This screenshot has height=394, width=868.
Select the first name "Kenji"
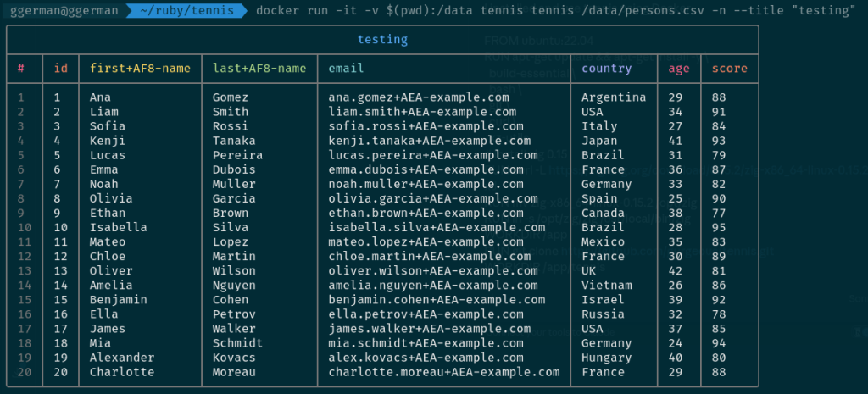(107, 141)
